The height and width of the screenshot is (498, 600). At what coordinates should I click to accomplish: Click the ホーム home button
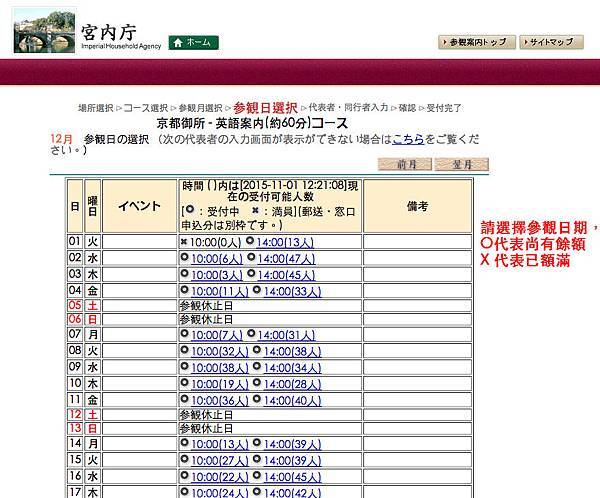pos(193,42)
